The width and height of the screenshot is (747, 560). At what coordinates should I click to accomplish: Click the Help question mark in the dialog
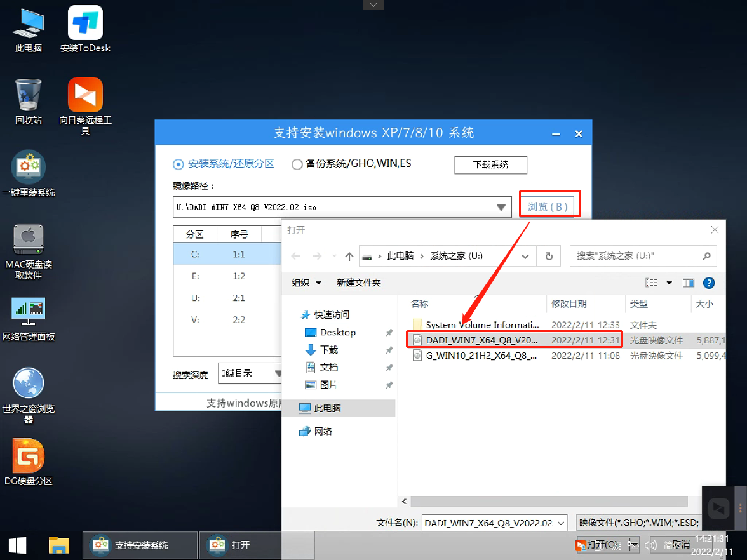pyautogui.click(x=709, y=283)
